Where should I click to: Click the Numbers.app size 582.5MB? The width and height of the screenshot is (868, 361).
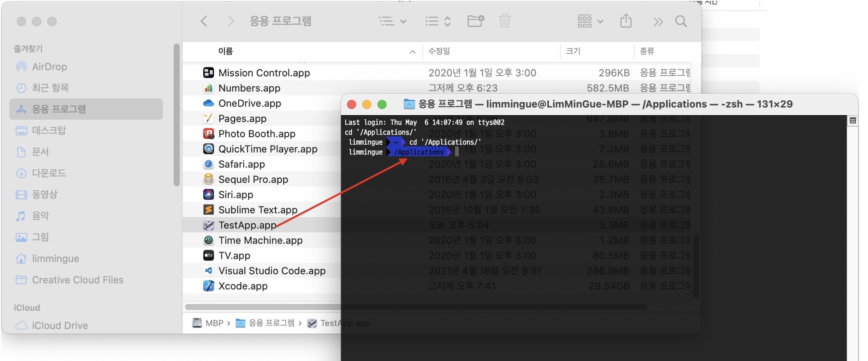tap(608, 88)
